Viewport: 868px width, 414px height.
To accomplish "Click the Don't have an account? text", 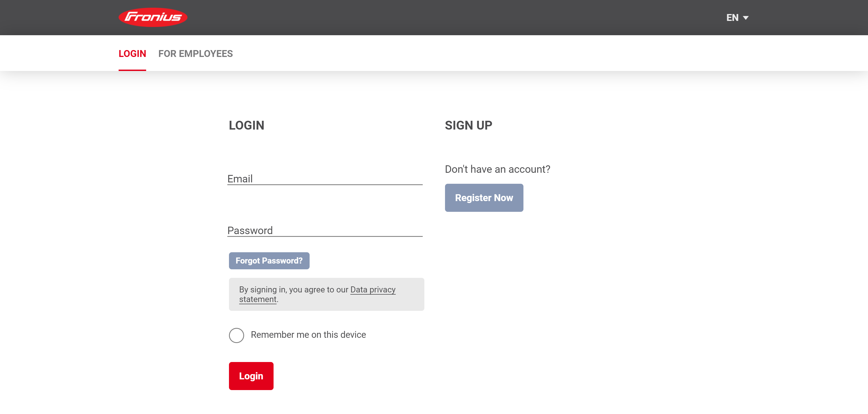I will pos(497,169).
